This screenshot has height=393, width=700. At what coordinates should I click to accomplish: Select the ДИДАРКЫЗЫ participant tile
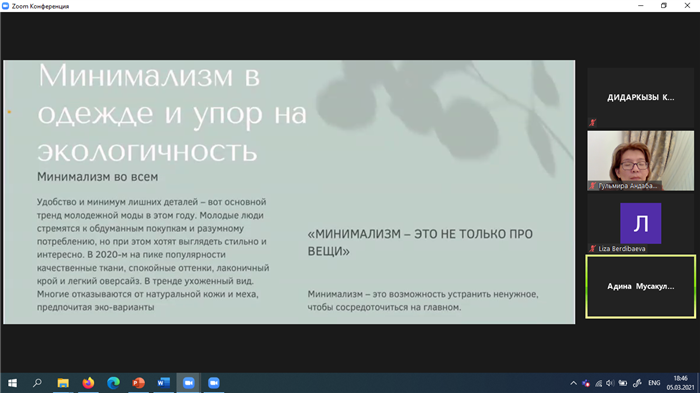641,97
